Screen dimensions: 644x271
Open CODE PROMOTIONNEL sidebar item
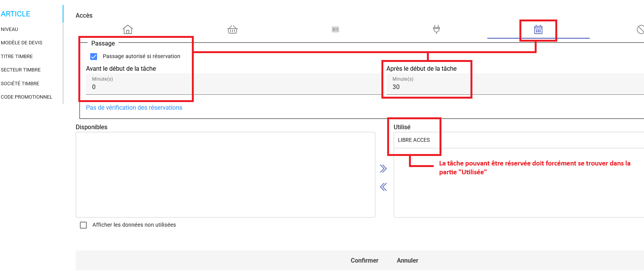point(26,97)
